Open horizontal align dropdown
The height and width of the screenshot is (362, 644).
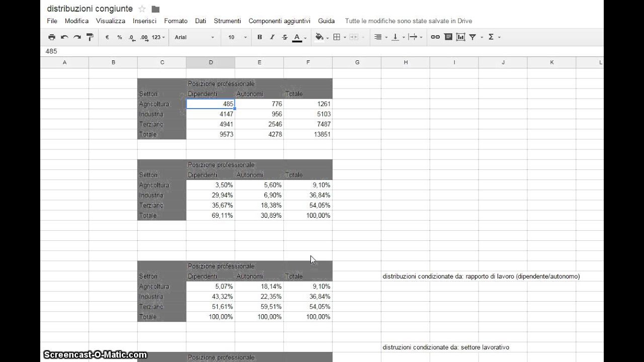(x=381, y=37)
